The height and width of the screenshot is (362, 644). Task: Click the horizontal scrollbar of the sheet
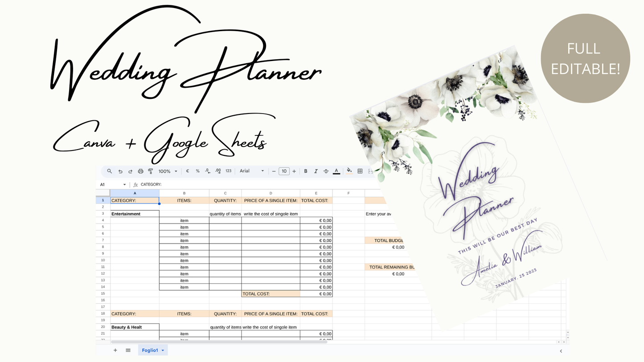[219, 342]
